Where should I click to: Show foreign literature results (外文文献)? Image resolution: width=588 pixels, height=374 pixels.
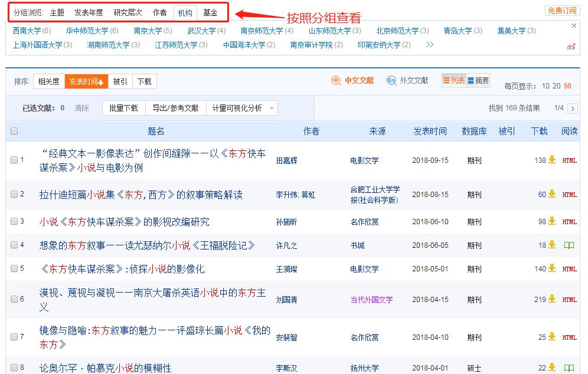click(407, 81)
